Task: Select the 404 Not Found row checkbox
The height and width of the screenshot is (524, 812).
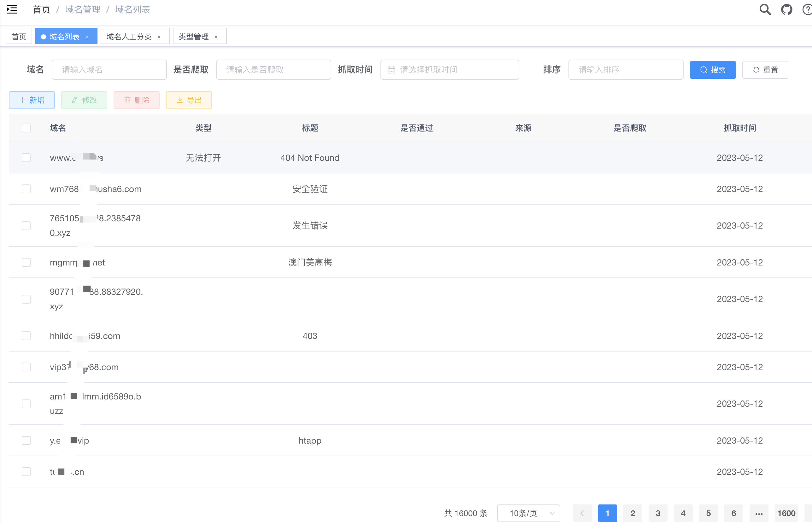Action: click(x=26, y=158)
